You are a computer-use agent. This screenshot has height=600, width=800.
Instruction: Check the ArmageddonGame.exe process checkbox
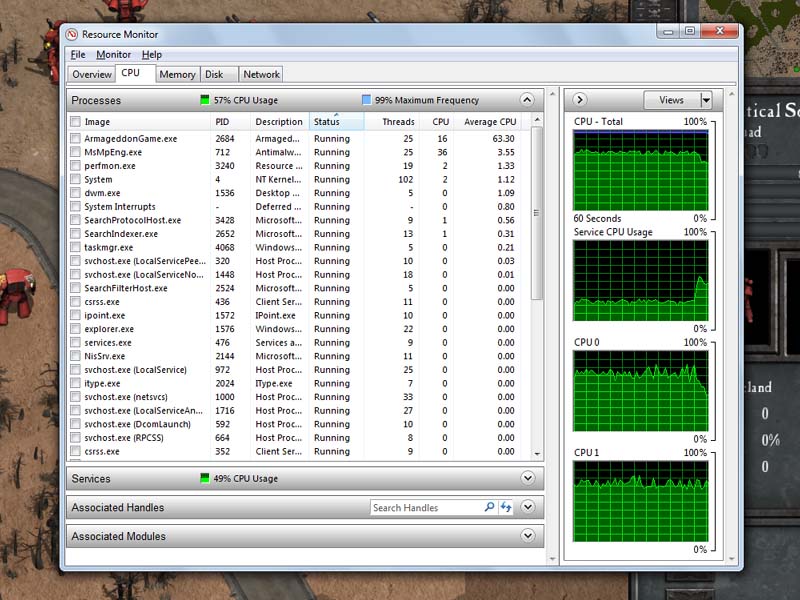point(76,138)
